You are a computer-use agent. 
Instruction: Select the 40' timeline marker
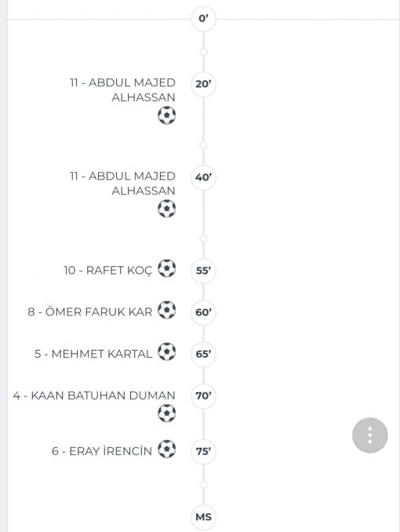point(203,177)
